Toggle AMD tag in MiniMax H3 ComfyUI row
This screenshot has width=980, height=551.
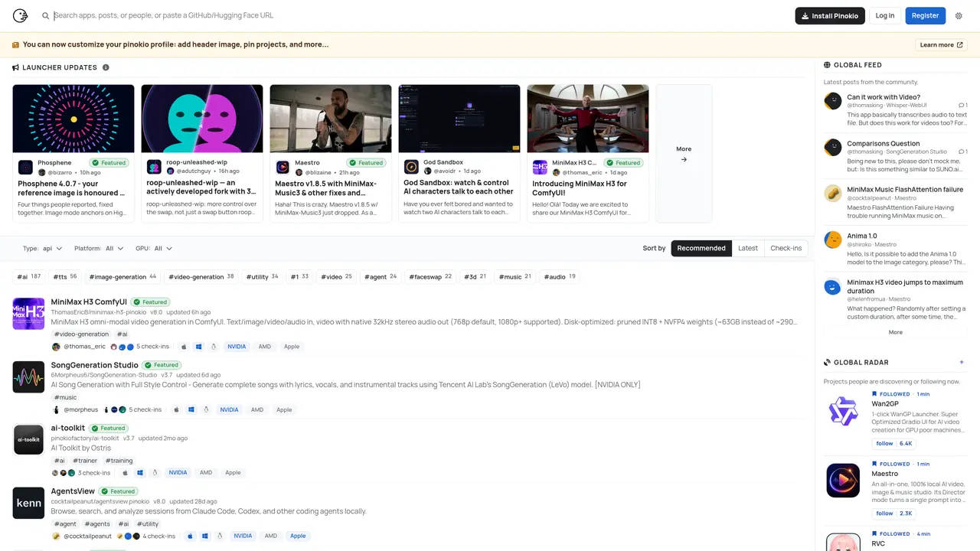264,347
